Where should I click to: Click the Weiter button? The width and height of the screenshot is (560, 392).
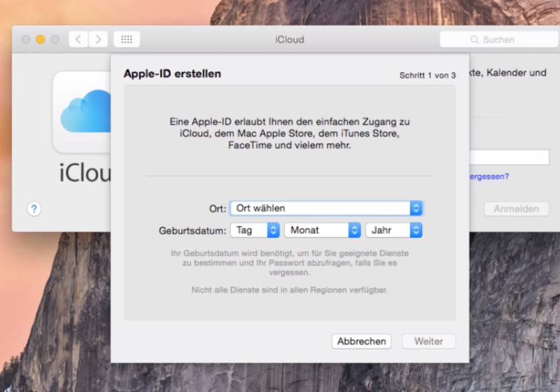pos(428,341)
